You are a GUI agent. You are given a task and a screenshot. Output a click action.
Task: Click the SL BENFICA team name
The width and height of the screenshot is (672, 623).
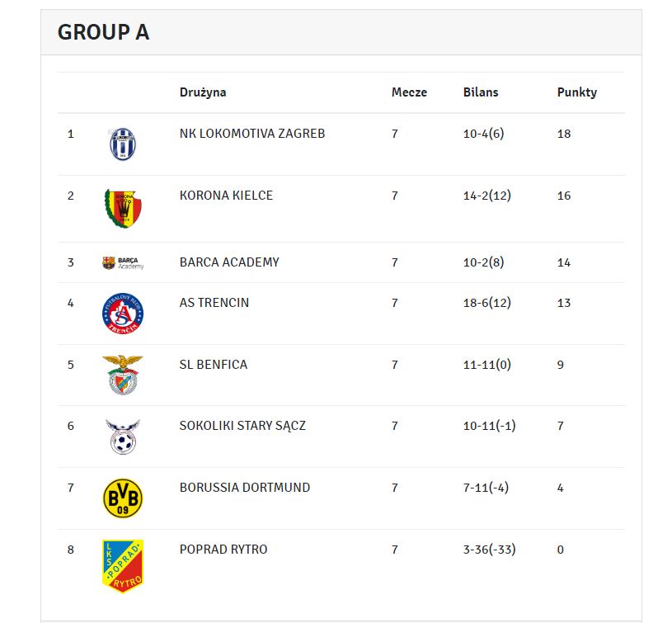coord(213,365)
